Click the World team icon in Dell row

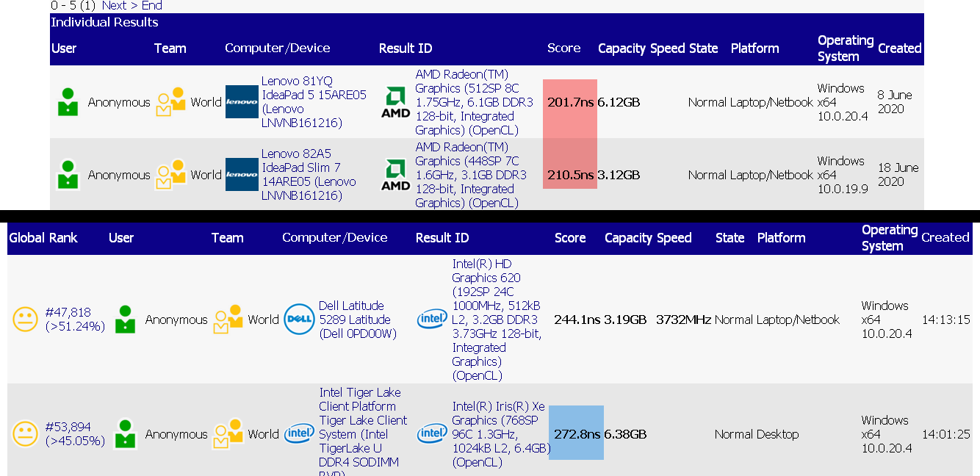point(228,320)
